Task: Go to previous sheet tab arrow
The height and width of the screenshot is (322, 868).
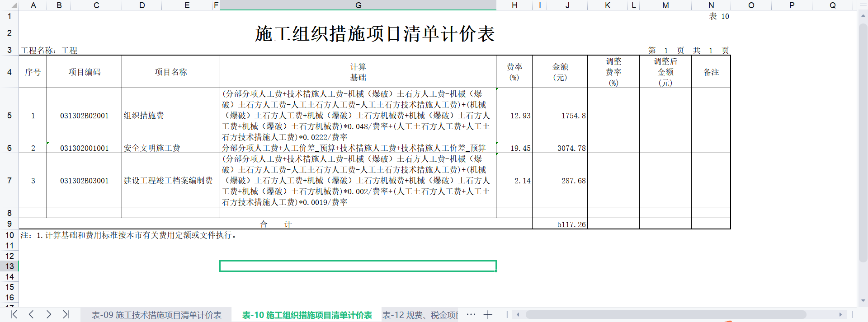Action: 31,314
